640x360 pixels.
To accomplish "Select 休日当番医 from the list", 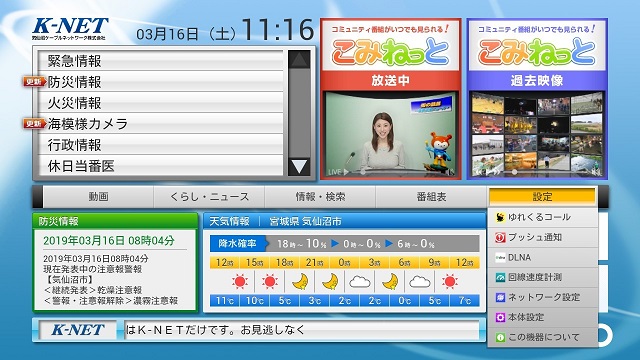I will point(160,166).
